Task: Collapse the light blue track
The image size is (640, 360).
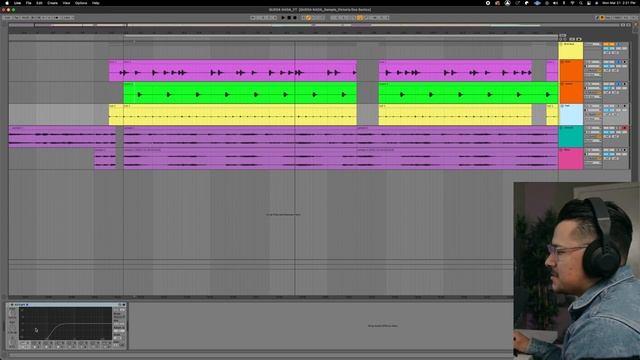Action: (561, 106)
